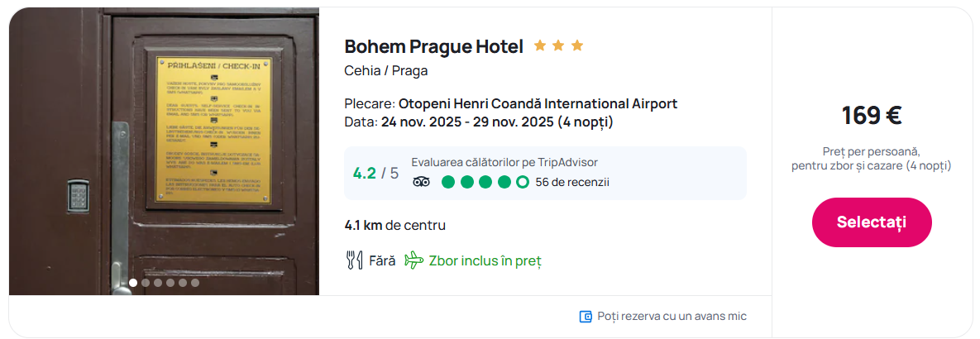Click Poți rezerva cu un avans mic
980x339 pixels.
click(x=672, y=317)
